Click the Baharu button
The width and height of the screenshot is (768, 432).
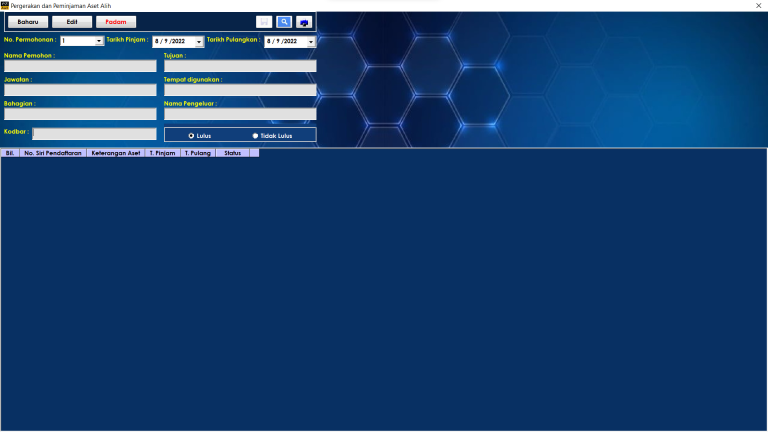coord(27,22)
